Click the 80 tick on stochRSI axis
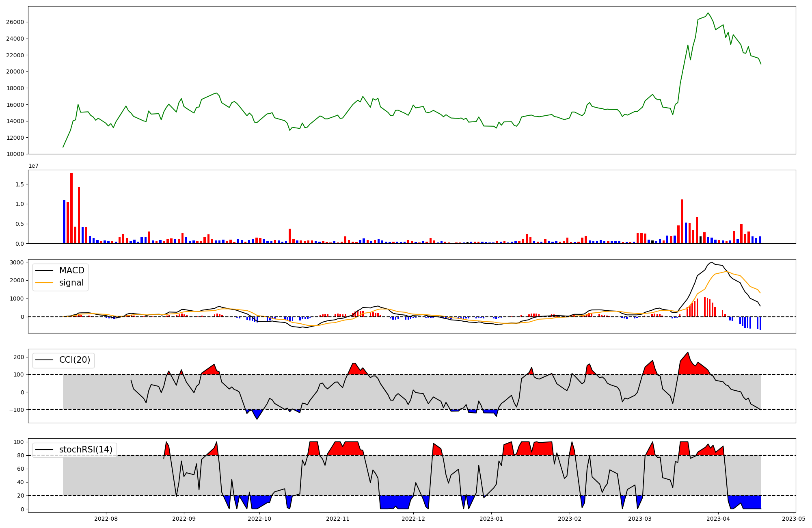The height and width of the screenshot is (528, 812). click(21, 455)
